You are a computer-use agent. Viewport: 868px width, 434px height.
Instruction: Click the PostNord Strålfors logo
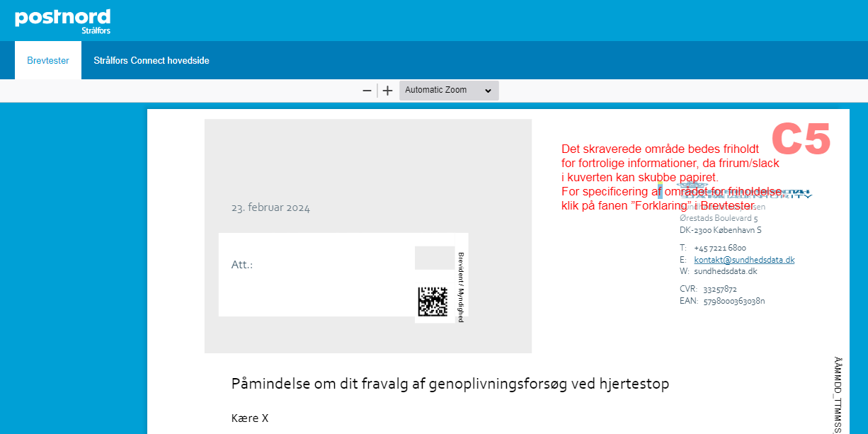(62, 20)
